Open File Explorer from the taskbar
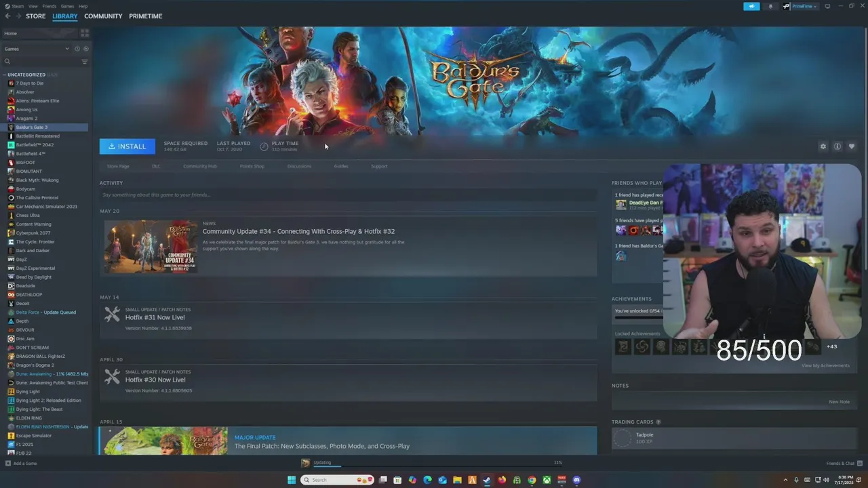868x488 pixels. (x=457, y=480)
